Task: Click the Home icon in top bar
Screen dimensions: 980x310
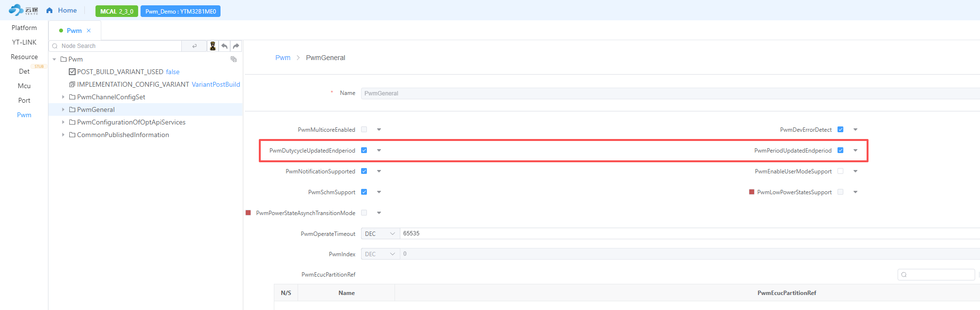Action: pyautogui.click(x=49, y=11)
